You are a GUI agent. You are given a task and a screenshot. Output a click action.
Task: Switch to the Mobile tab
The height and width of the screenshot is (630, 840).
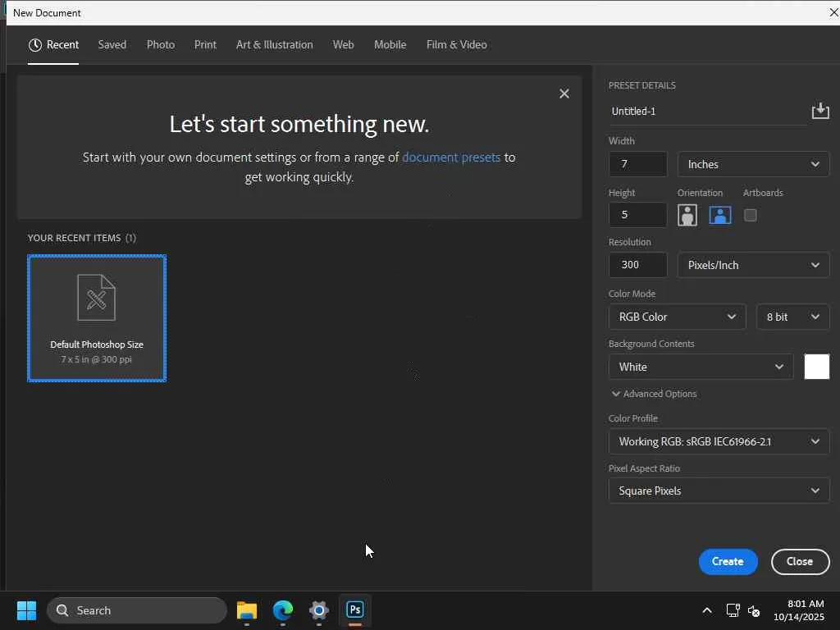(390, 45)
